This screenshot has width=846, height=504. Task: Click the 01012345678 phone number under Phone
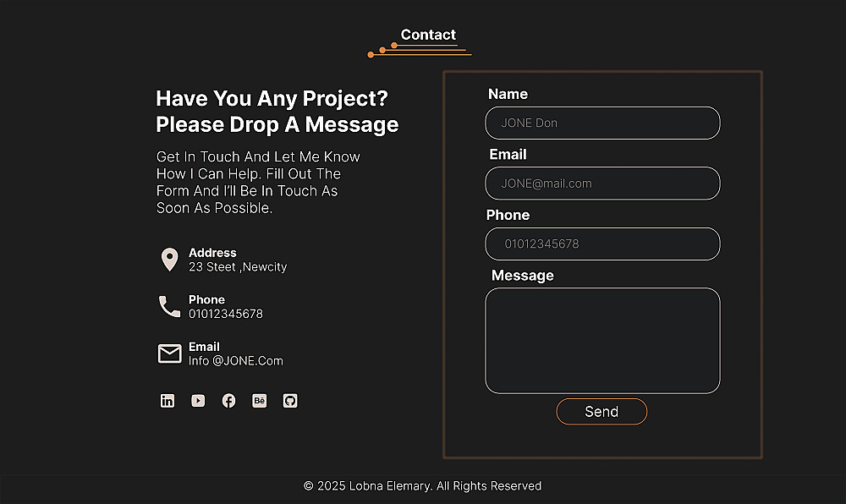226,314
